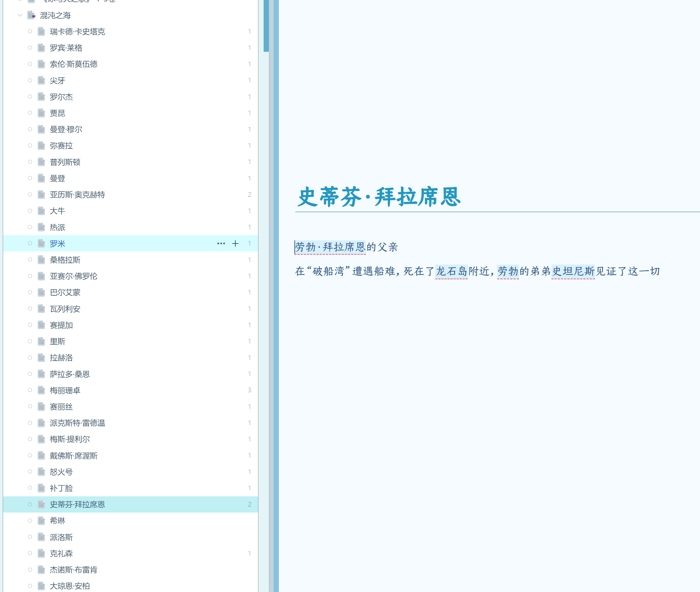Click the document icon beside 尖牙
Image resolution: width=700 pixels, height=592 pixels.
(x=41, y=80)
